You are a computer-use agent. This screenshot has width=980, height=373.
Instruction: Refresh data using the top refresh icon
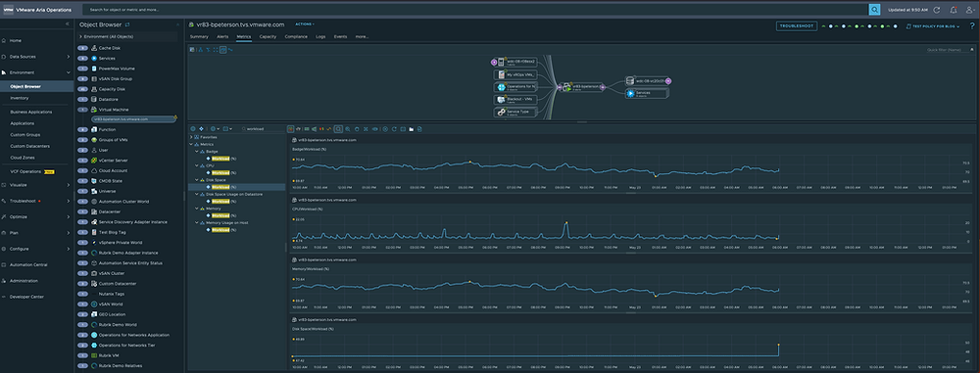click(936, 10)
